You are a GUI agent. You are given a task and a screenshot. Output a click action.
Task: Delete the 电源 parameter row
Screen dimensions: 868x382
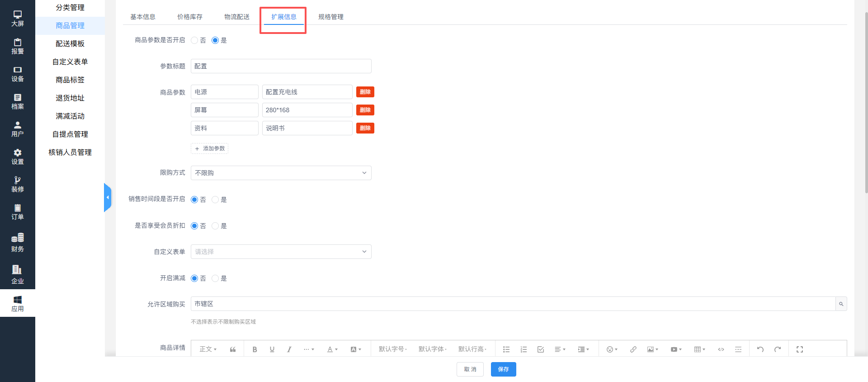(365, 92)
